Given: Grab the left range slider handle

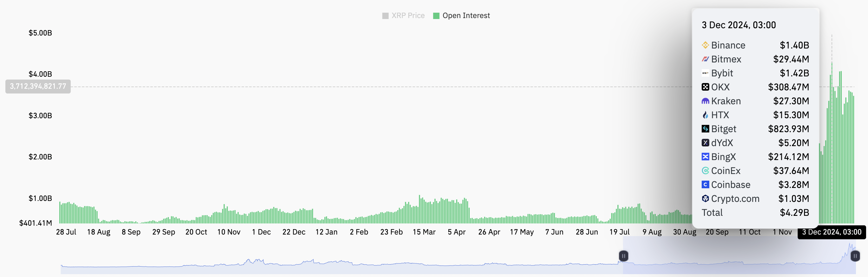Looking at the screenshot, I should click(x=623, y=256).
